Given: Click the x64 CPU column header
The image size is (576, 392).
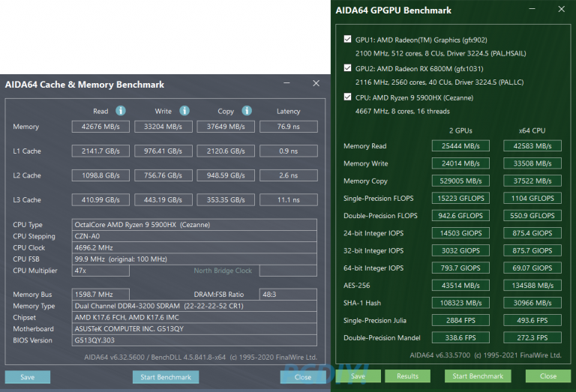Looking at the screenshot, I should [x=532, y=130].
